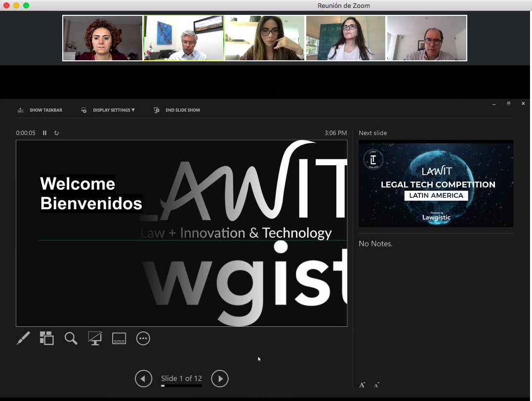The width and height of the screenshot is (532, 401).
Task: Click the Reunión de Zoom window title
Action: tap(343, 5)
